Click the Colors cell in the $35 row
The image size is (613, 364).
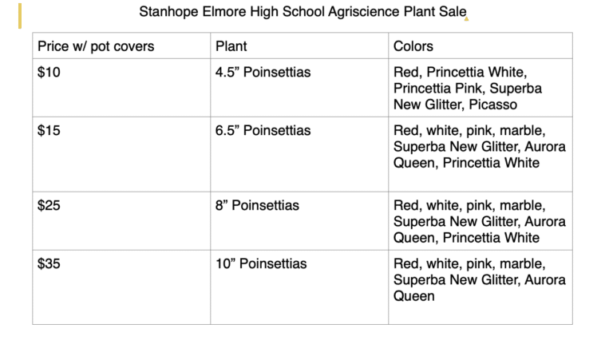tap(479, 279)
